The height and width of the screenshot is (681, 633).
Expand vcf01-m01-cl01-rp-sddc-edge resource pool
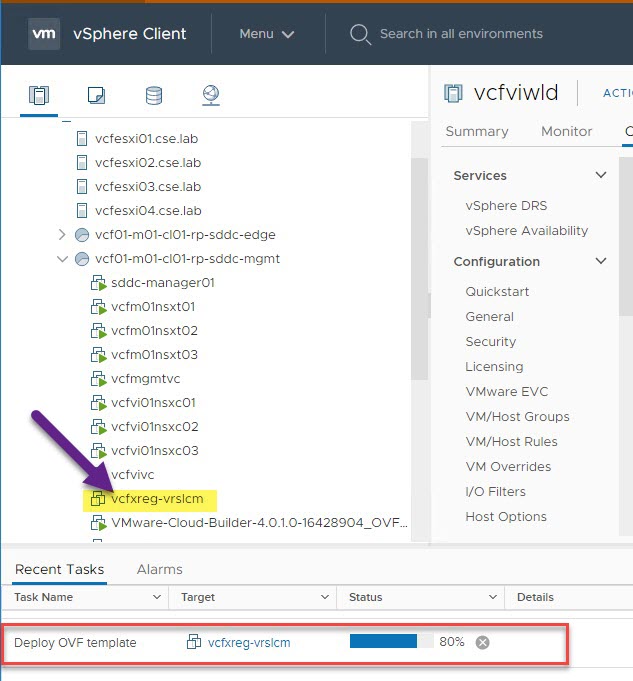62,235
